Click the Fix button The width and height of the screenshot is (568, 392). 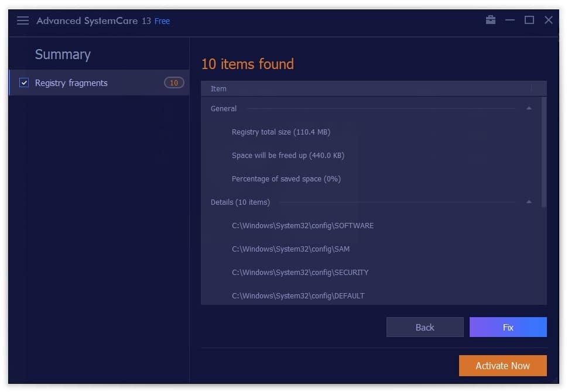pos(508,327)
